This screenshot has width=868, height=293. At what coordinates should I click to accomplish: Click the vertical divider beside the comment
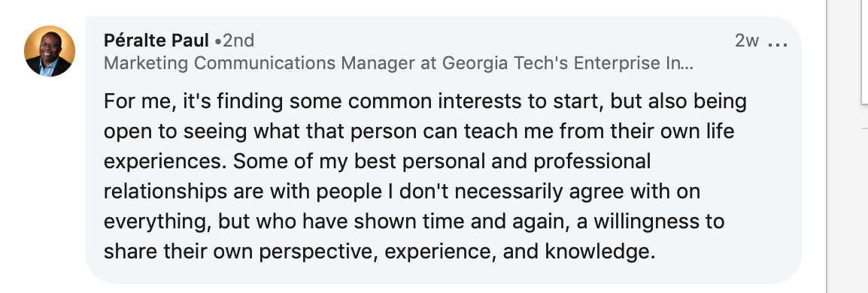pyautogui.click(x=827, y=146)
